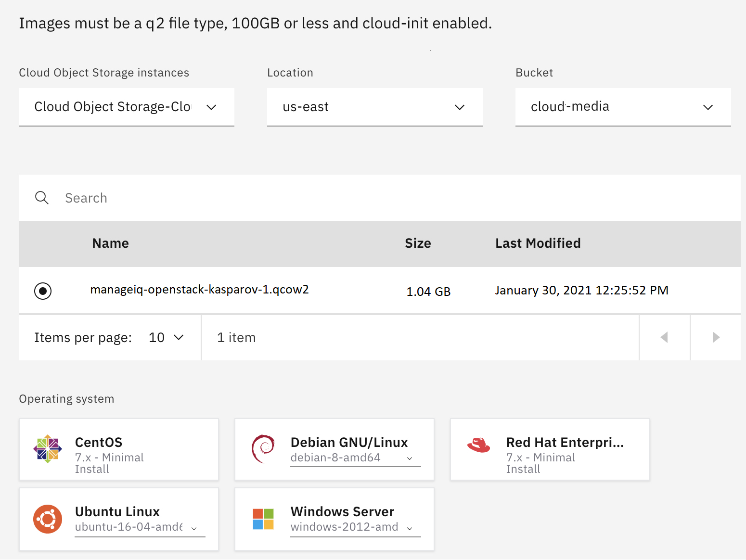Select the manageiq-openstack-kasparov-1.qcow2 radio button

pos(43,291)
